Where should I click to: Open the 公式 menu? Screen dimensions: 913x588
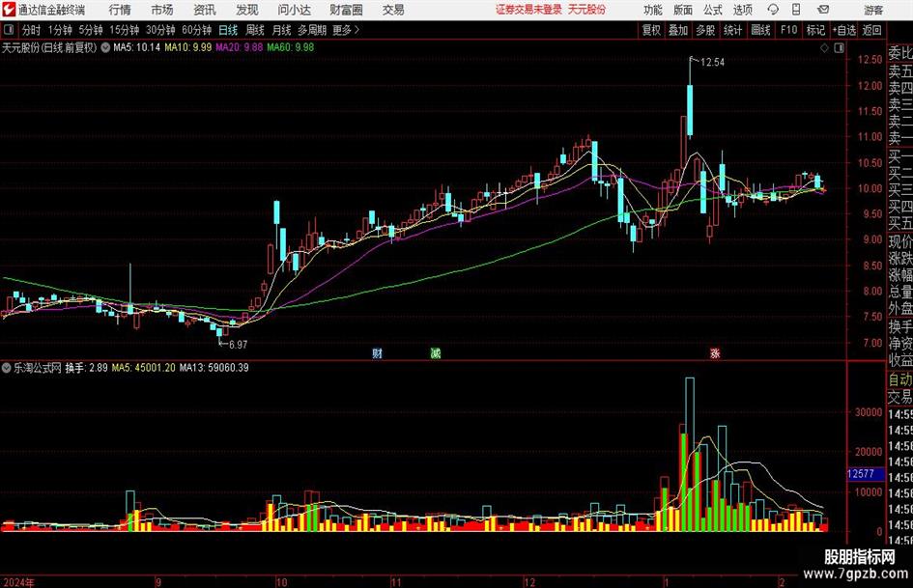(x=713, y=10)
